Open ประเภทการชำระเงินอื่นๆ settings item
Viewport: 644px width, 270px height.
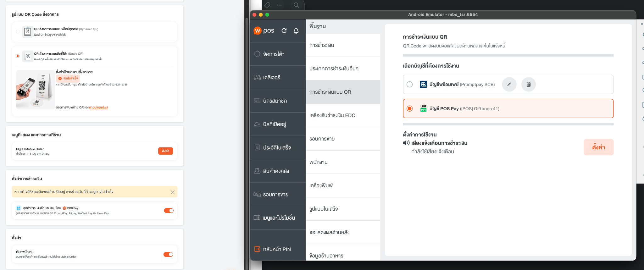343,69
